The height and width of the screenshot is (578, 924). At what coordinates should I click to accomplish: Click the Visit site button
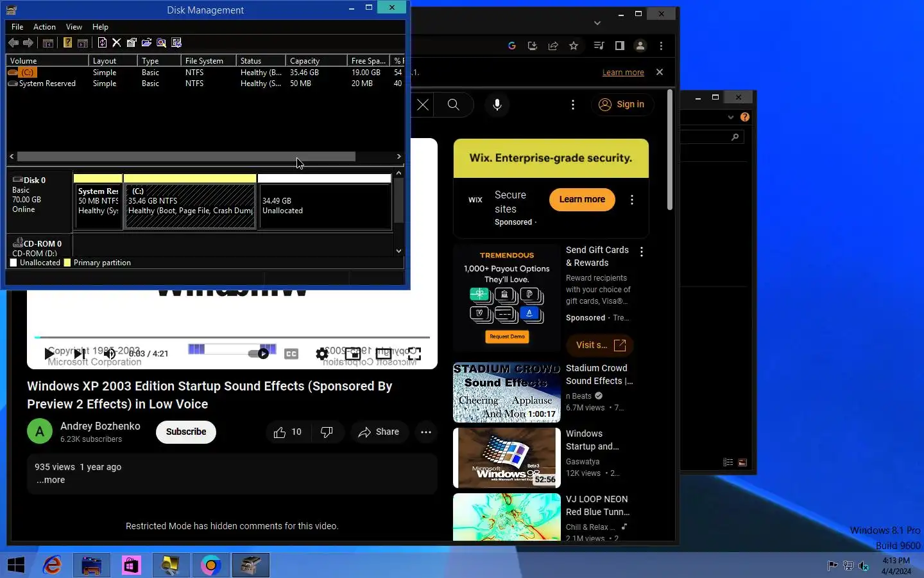[601, 345]
